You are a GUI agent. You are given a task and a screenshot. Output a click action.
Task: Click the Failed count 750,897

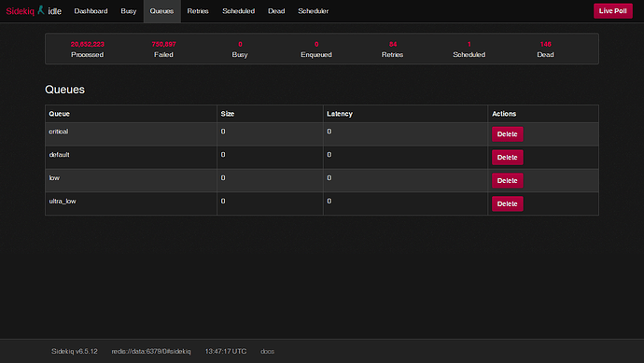(164, 45)
